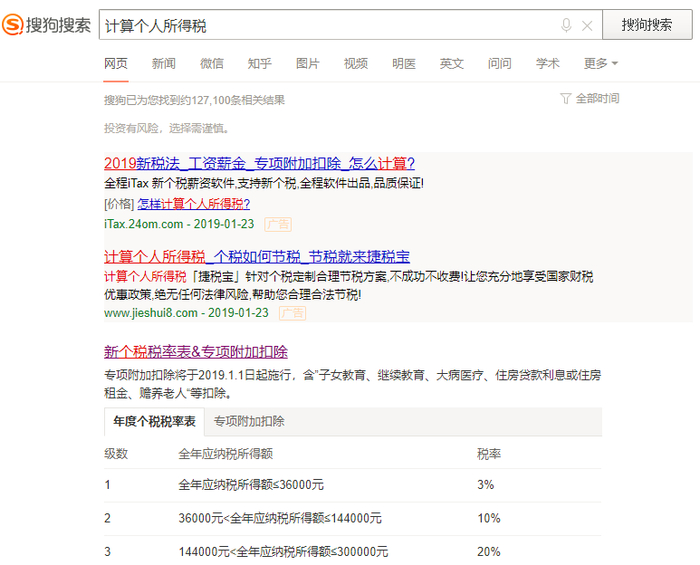Click the filter funnel icon by 全部时间
Viewport: 700px width, 565px height.
pos(565,98)
